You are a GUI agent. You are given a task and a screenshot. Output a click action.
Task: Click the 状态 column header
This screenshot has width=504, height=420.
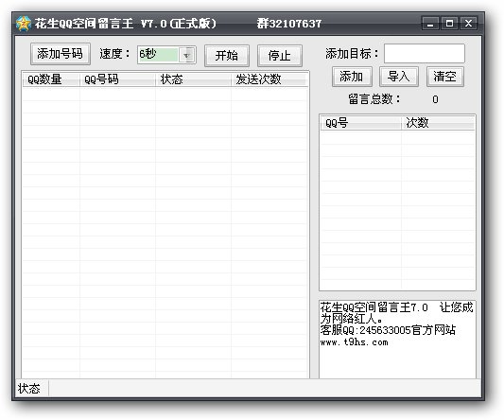pyautogui.click(x=193, y=79)
